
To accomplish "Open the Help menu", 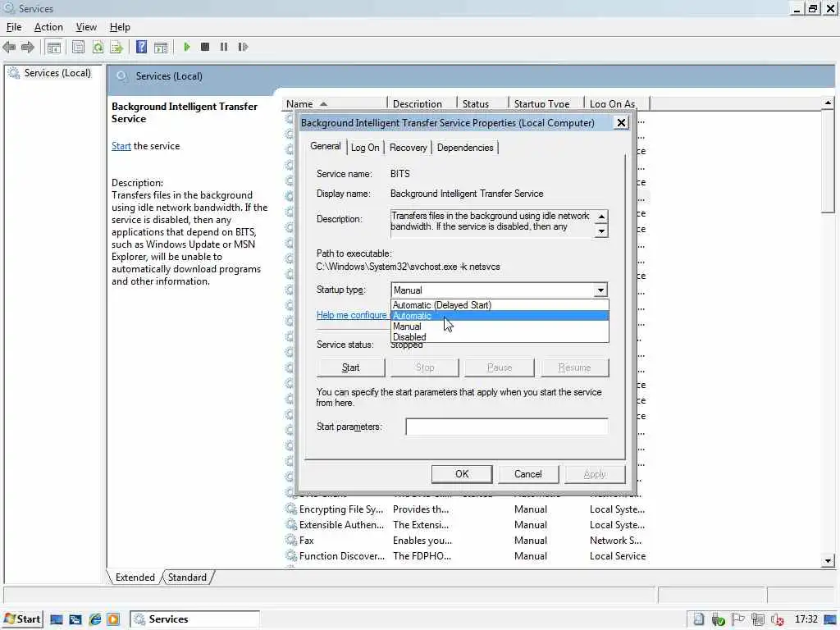I will click(120, 27).
